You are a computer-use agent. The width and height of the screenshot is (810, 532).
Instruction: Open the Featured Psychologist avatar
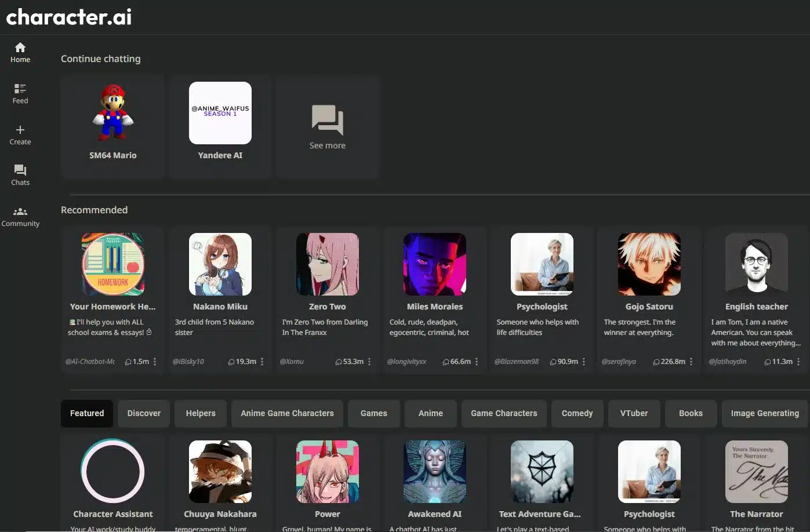(x=649, y=472)
